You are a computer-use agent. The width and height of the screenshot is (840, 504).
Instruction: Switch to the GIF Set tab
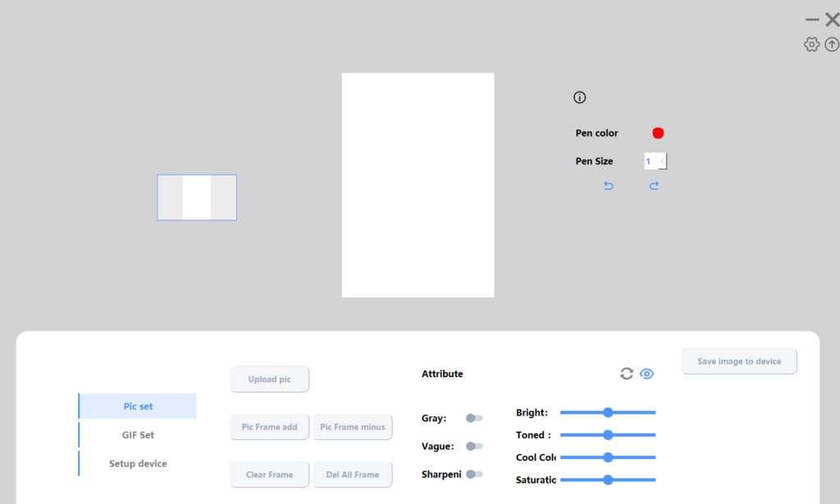(x=138, y=435)
